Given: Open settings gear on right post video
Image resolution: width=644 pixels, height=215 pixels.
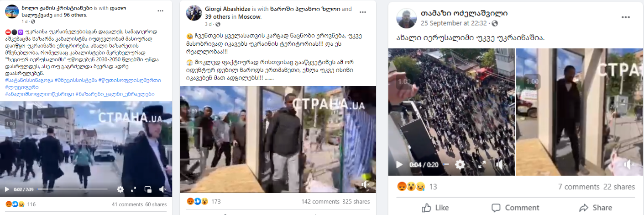Looking at the screenshot, I should click(x=460, y=165).
